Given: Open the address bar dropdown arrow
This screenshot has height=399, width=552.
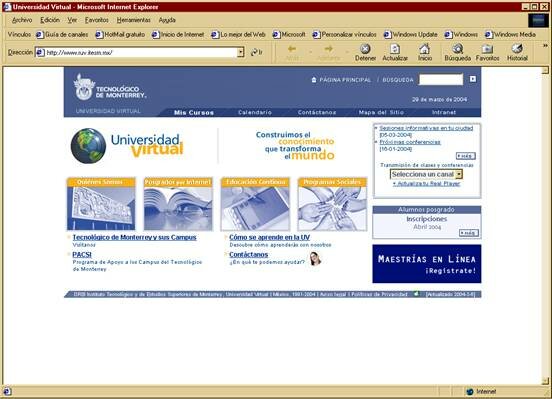Looking at the screenshot, I should (x=240, y=52).
